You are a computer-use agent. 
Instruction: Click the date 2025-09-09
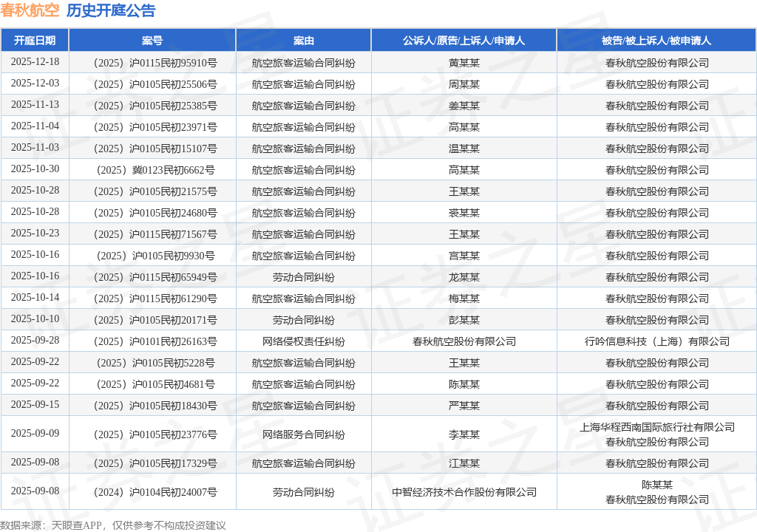tap(35, 433)
